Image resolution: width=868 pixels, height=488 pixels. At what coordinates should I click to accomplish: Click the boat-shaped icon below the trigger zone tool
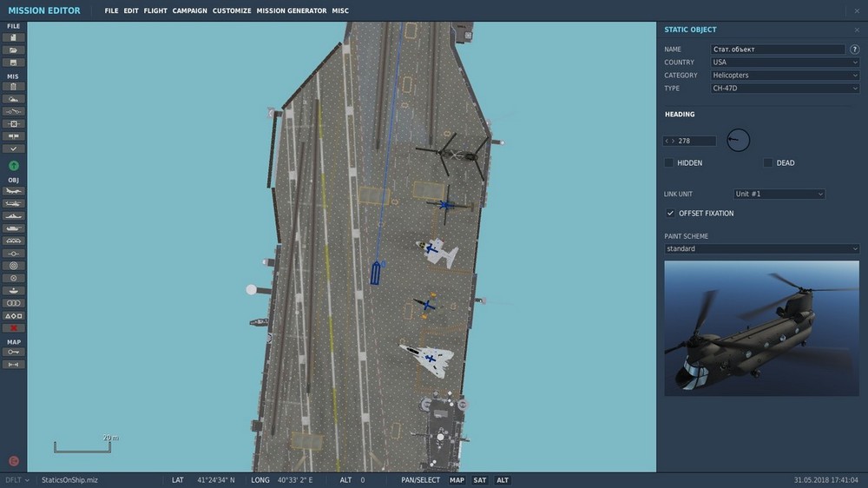pyautogui.click(x=13, y=291)
